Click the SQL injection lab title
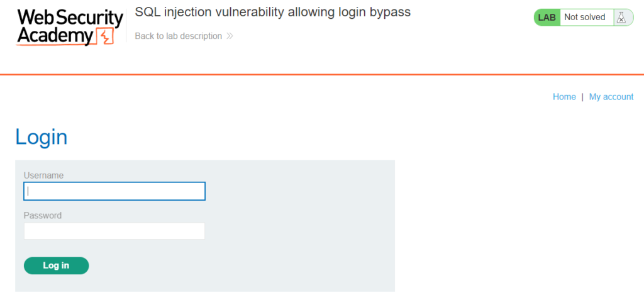The image size is (644, 295). coord(273,13)
